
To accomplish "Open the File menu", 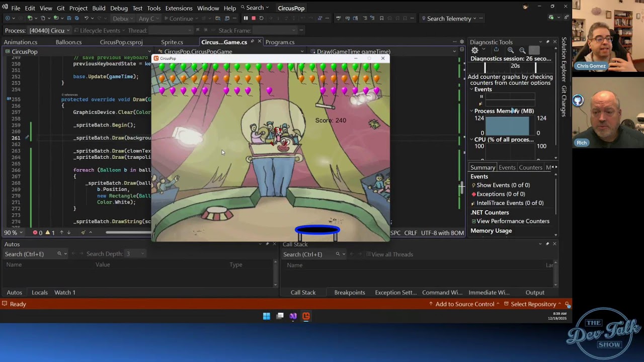I will (16, 8).
